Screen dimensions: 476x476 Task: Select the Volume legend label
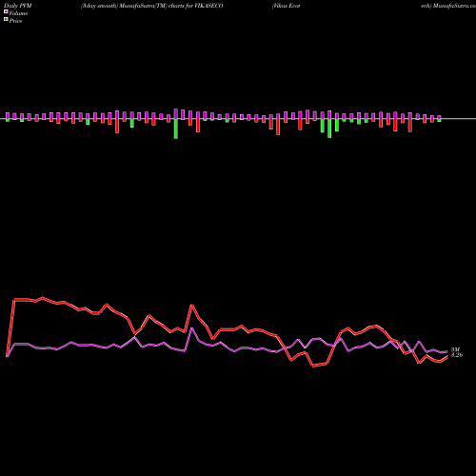18,13
